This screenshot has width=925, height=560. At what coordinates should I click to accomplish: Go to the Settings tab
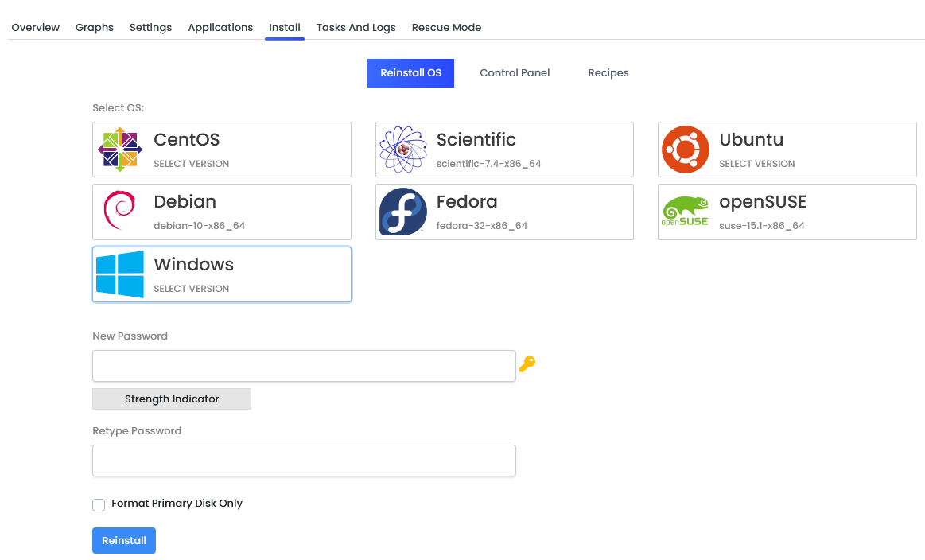point(150,27)
